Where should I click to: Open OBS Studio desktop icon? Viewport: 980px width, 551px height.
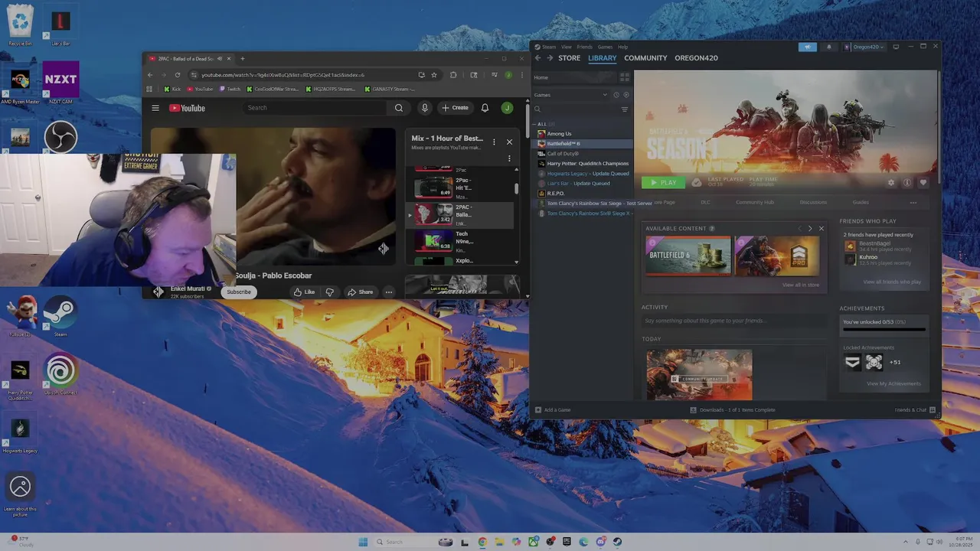click(60, 138)
